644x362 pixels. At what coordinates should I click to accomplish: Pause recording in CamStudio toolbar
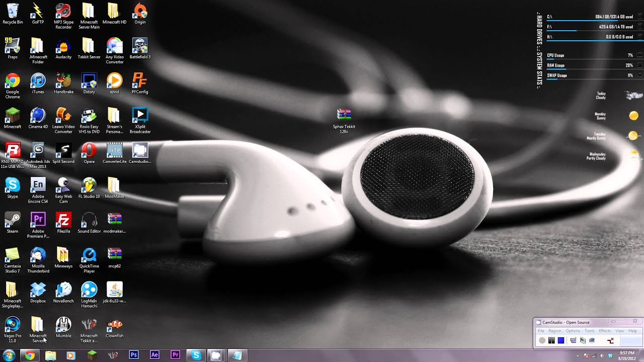(x=551, y=340)
